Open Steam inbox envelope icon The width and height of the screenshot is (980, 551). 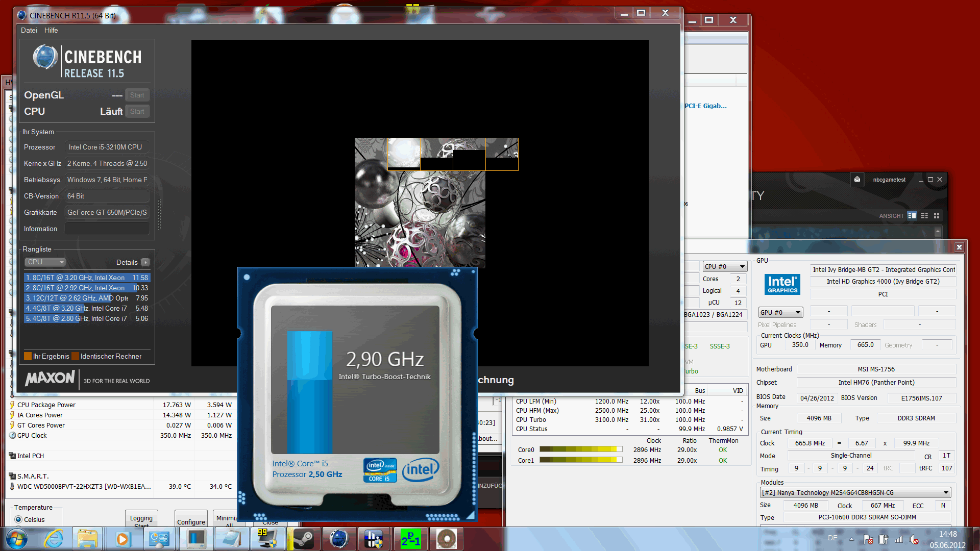pyautogui.click(x=857, y=179)
